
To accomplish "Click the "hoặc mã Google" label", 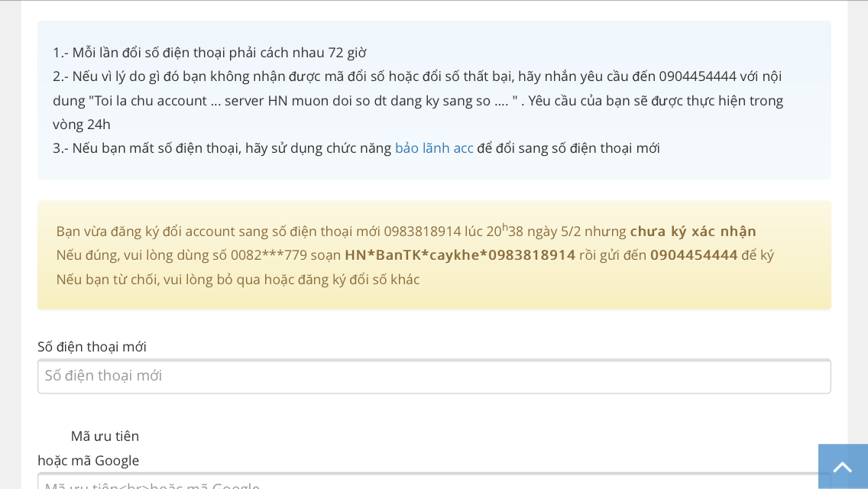I will pyautogui.click(x=88, y=461).
